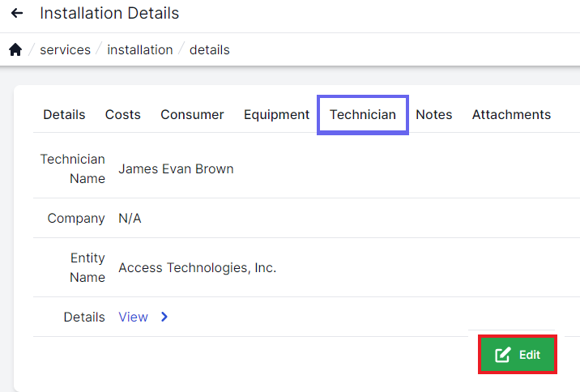Click the name James Evan Brown
The image size is (580, 392).
coord(176,169)
